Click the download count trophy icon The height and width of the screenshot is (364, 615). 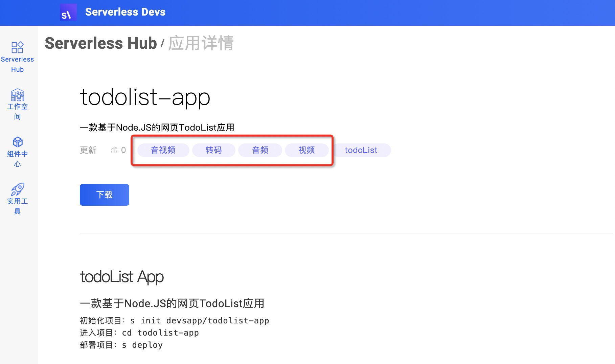click(114, 150)
